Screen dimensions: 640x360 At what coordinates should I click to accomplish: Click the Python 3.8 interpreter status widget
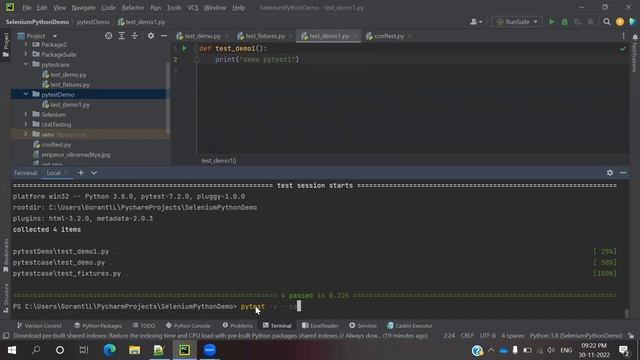coord(576,336)
